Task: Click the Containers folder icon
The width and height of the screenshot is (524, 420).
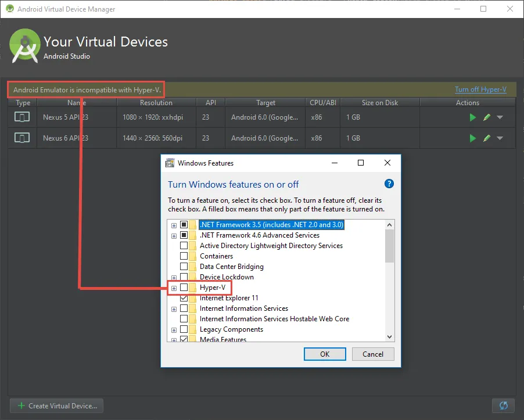Action: 192,256
